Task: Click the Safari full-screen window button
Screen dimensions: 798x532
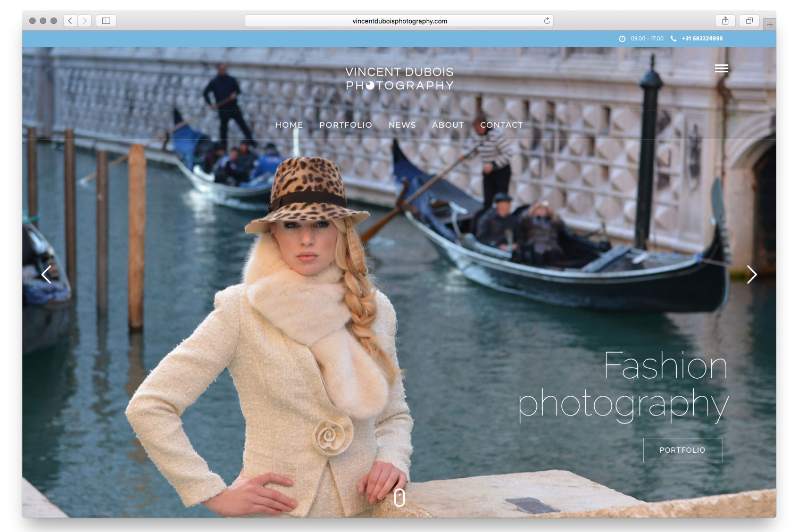Action: tap(54, 21)
